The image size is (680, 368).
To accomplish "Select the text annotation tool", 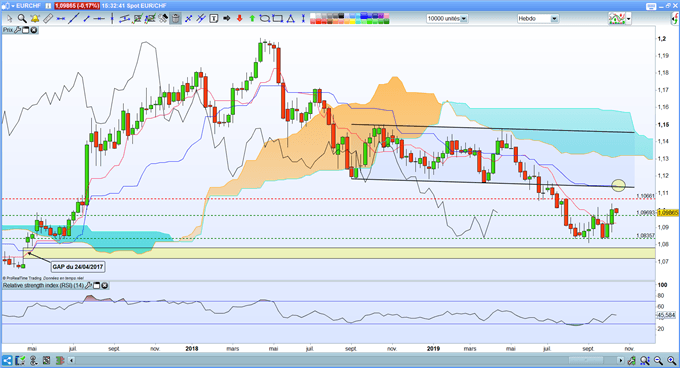I will point(213,19).
